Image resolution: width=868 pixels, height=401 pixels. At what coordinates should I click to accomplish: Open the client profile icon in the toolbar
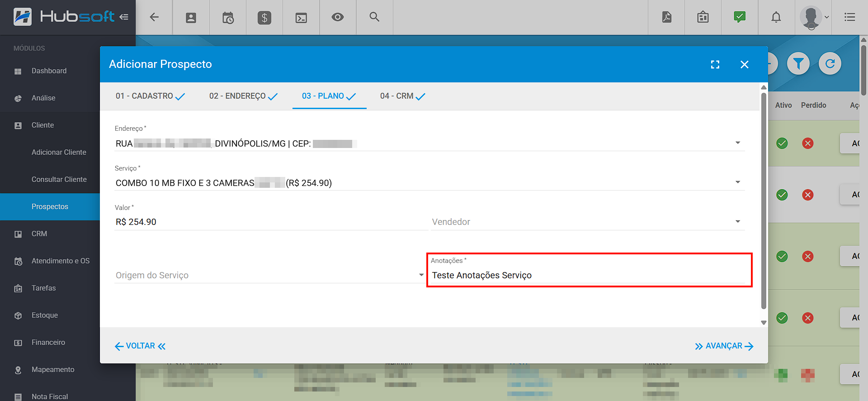point(191,18)
